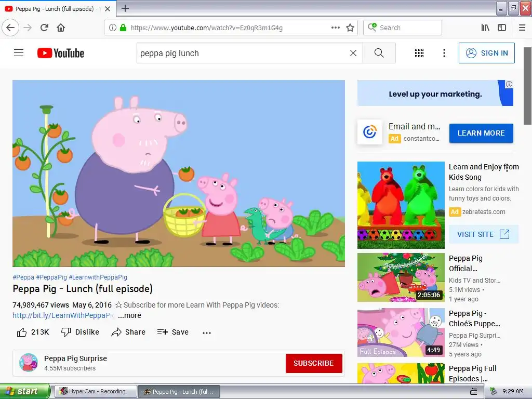Open YouTube settings three-dot menu
Image resolution: width=532 pixels, height=399 pixels.
pyautogui.click(x=444, y=53)
